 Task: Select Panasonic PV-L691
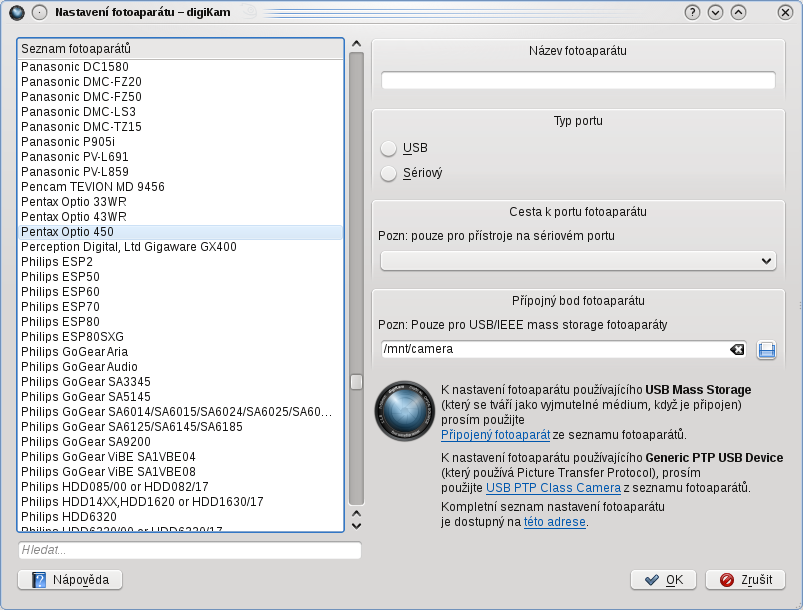(x=180, y=157)
